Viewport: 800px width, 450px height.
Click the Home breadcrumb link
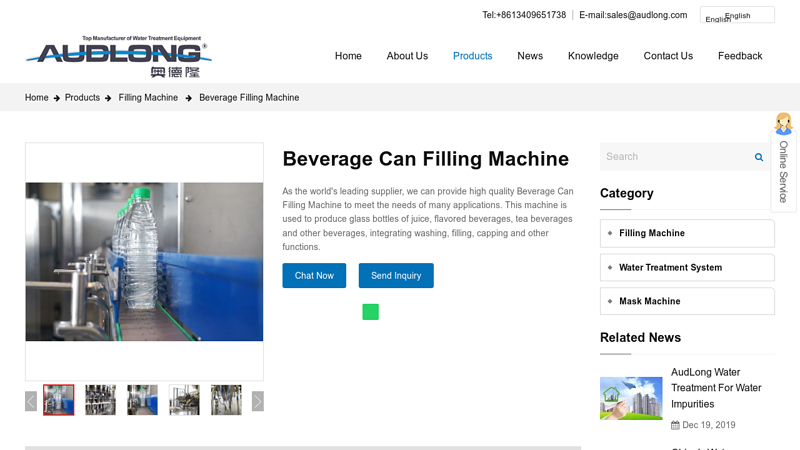[37, 97]
